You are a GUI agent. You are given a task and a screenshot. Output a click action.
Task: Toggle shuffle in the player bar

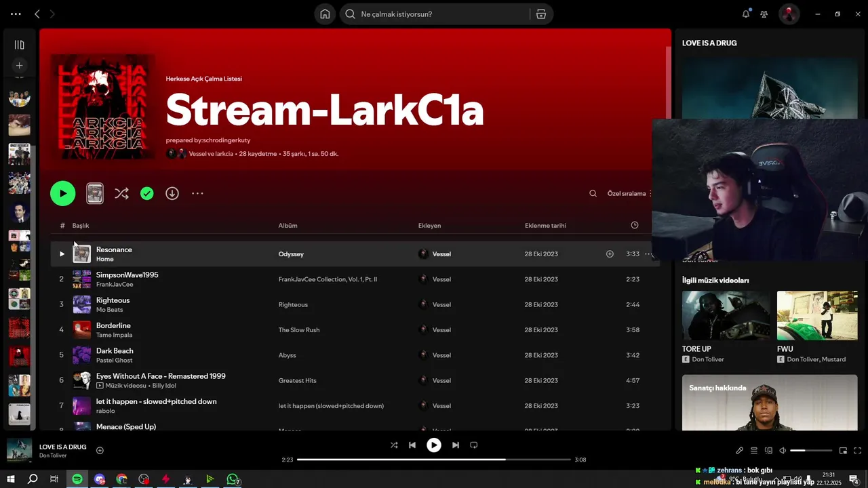click(394, 445)
